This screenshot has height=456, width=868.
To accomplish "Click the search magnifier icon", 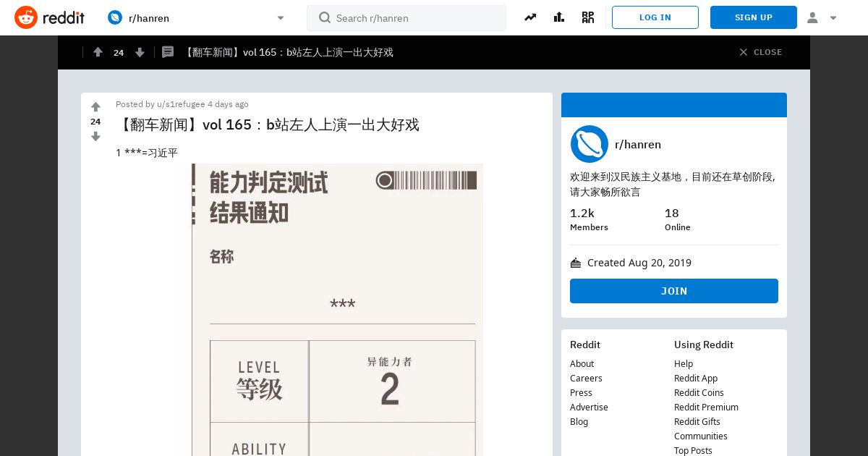I will point(325,17).
